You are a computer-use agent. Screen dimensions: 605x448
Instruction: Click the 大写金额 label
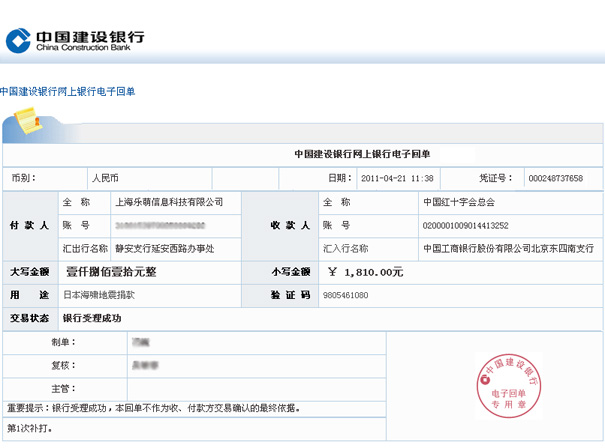pos(29,272)
